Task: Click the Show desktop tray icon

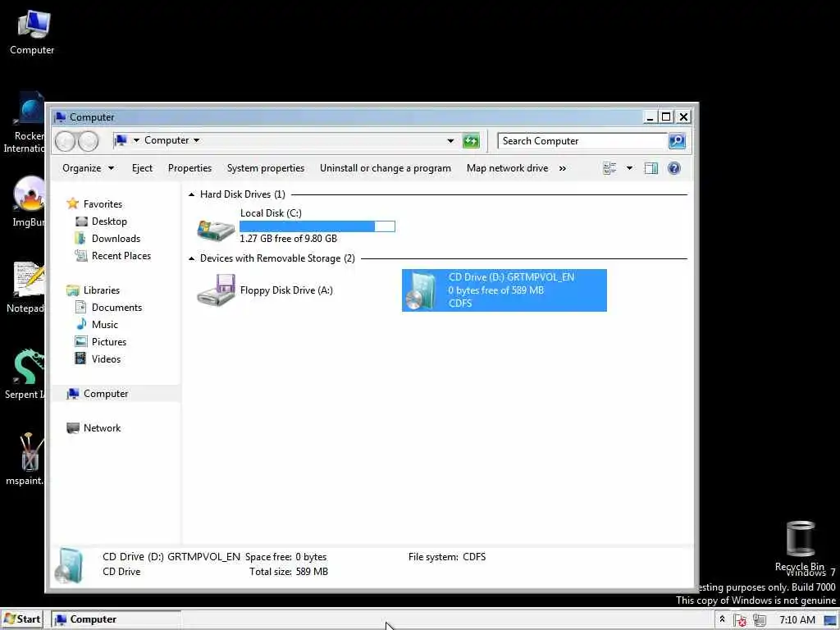Action: coord(830,620)
